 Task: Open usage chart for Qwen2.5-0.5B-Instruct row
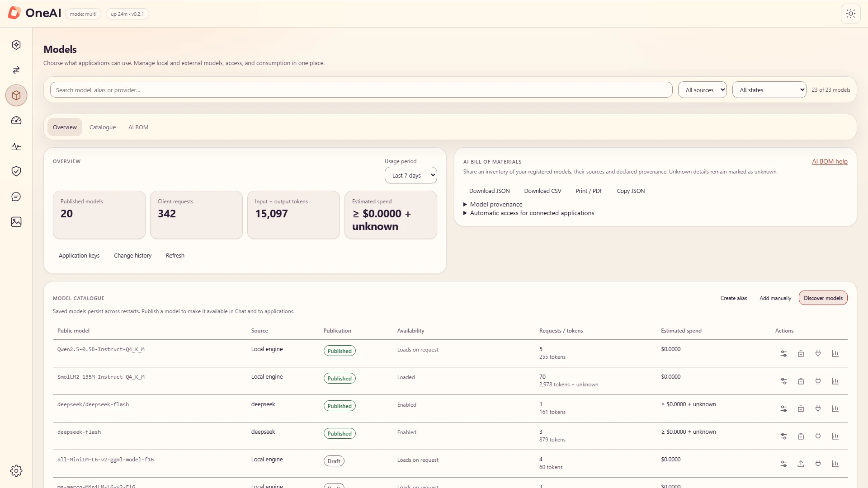coord(835,354)
